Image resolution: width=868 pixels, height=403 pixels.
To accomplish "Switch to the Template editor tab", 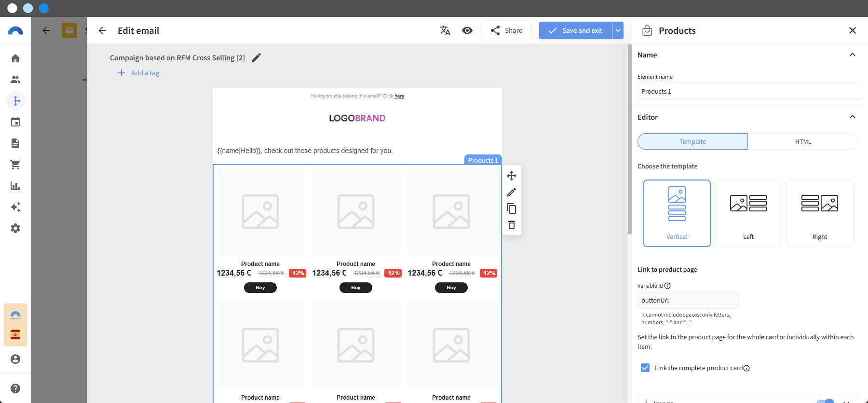I will pyautogui.click(x=692, y=141).
